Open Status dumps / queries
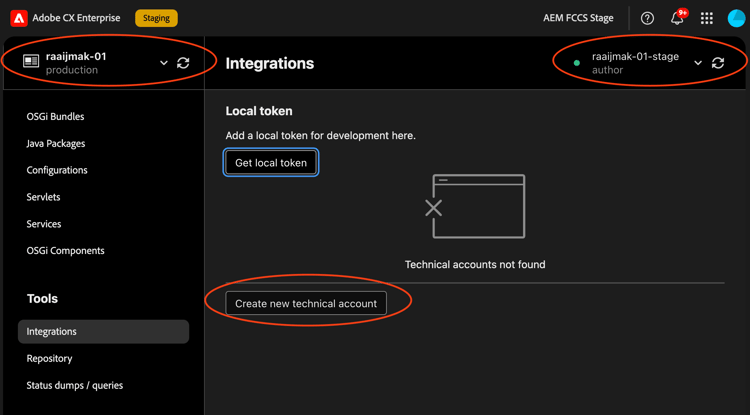Screen dimensions: 750x415 click(75, 385)
